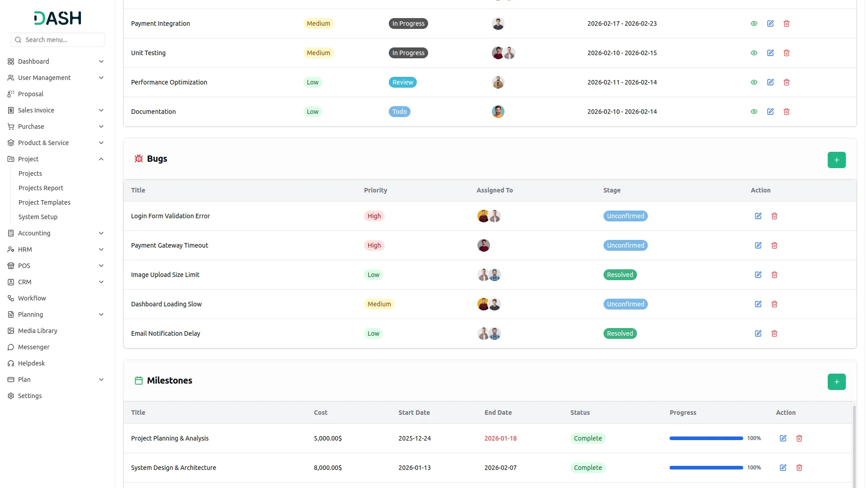
Task: Delete the Payment Gateway Timeout bug
Action: [x=774, y=245]
